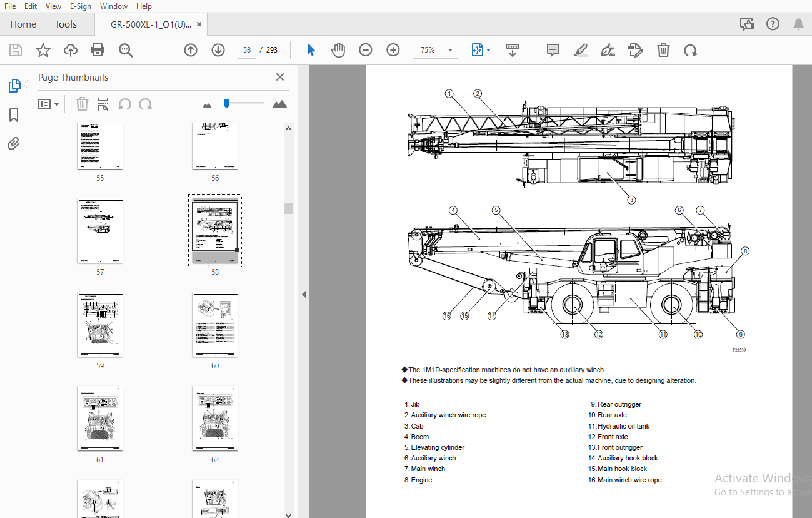Delete thumbnail pages with the panel trash icon
Image resolution: width=812 pixels, height=518 pixels.
82,104
